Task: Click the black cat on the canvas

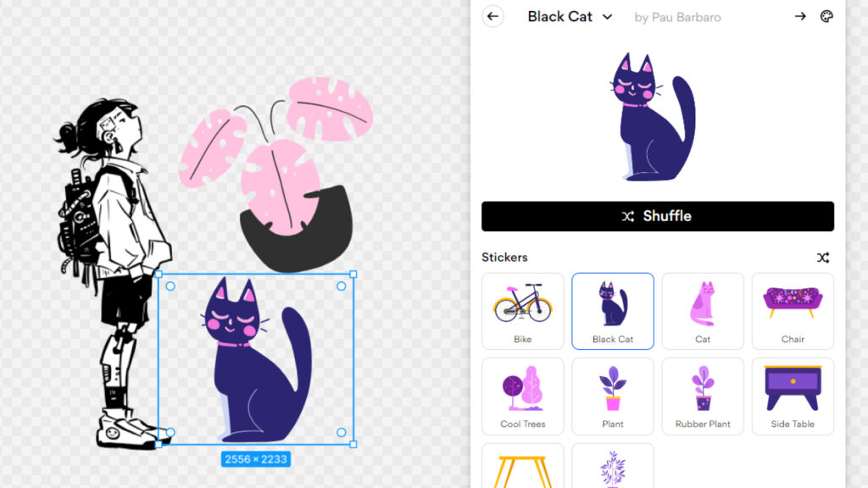Action: coord(256,359)
